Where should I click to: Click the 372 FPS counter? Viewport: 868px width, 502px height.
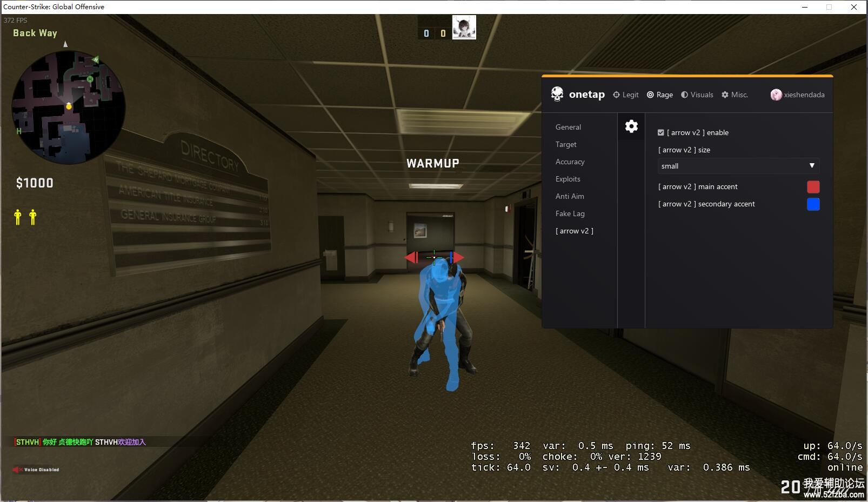15,20
